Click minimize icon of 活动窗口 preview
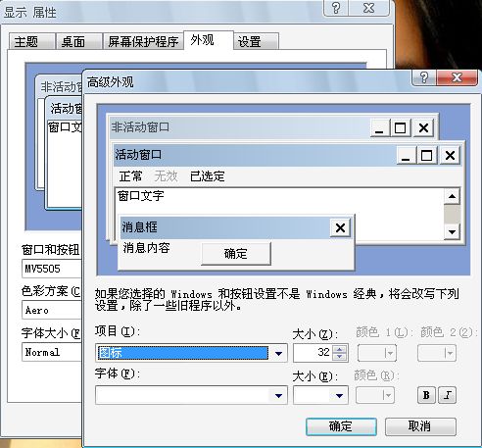482x448 pixels. (x=406, y=155)
